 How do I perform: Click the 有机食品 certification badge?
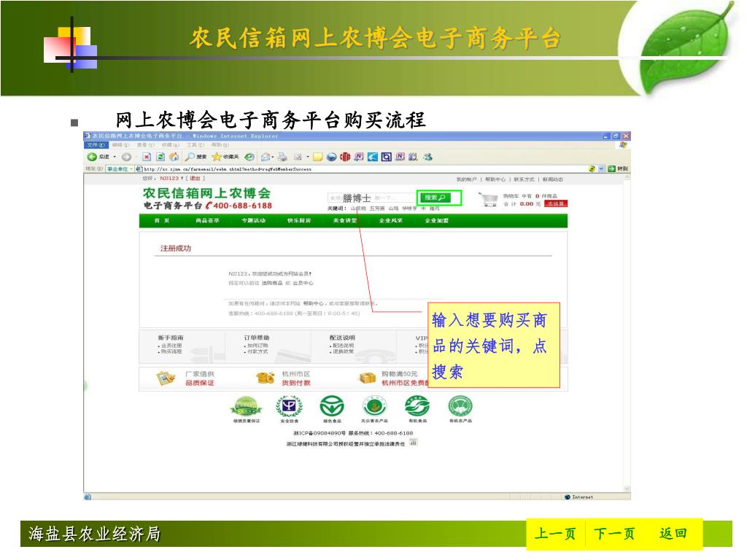pyautogui.click(x=417, y=407)
